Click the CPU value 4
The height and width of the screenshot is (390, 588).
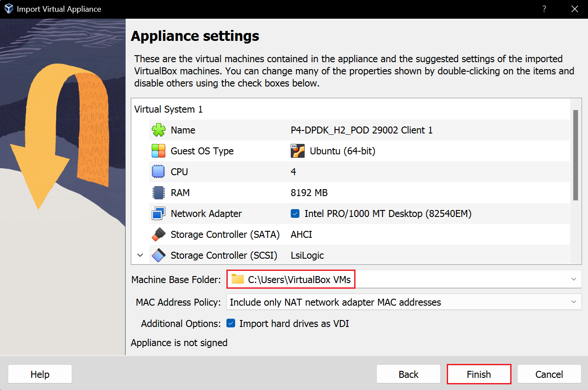click(x=293, y=172)
